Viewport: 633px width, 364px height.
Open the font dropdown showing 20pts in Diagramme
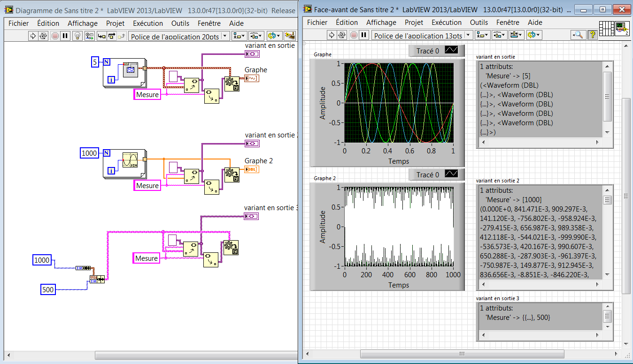(x=179, y=36)
